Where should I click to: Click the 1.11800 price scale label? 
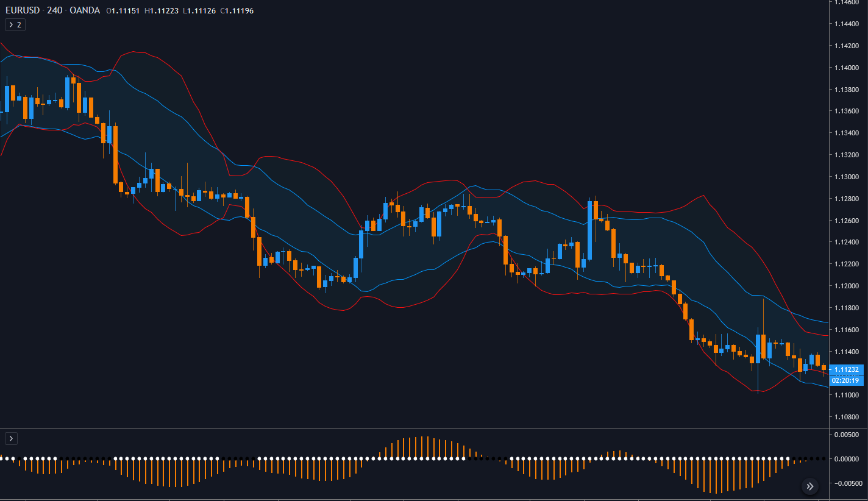[847, 308]
